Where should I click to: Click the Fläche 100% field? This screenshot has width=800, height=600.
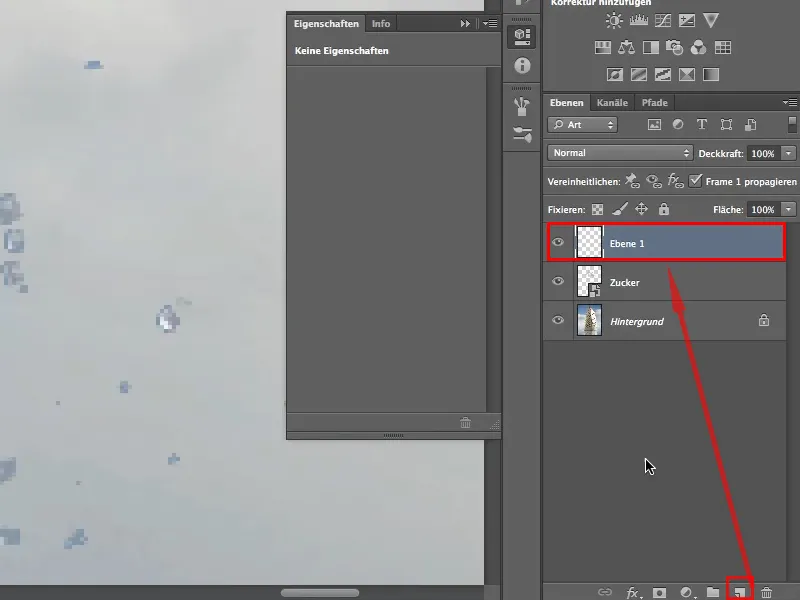pyautogui.click(x=763, y=209)
